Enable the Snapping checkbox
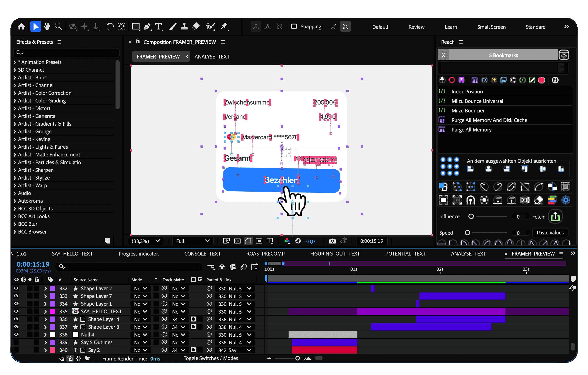Viewport: 588px width, 375px height. point(294,26)
